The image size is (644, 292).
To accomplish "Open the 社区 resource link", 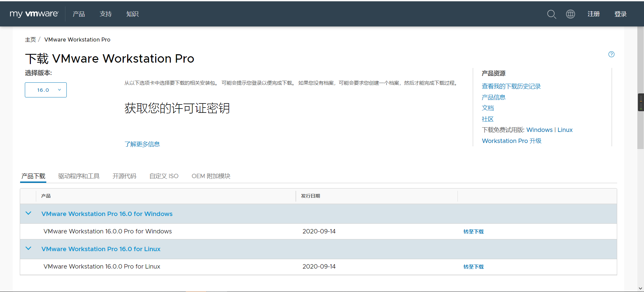I will coord(488,119).
